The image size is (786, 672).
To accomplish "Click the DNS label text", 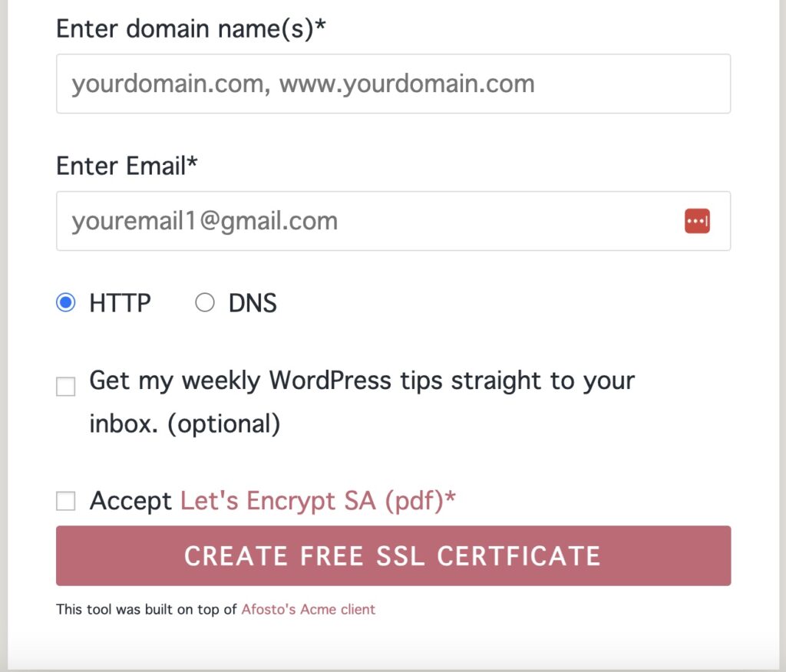I will [x=253, y=303].
